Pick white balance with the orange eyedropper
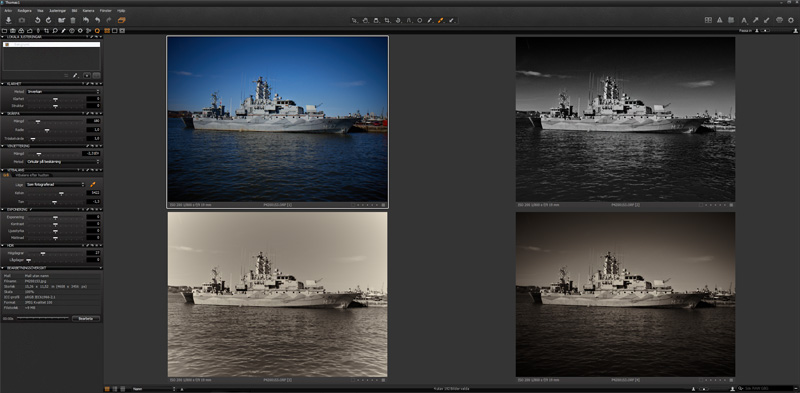 click(x=93, y=184)
